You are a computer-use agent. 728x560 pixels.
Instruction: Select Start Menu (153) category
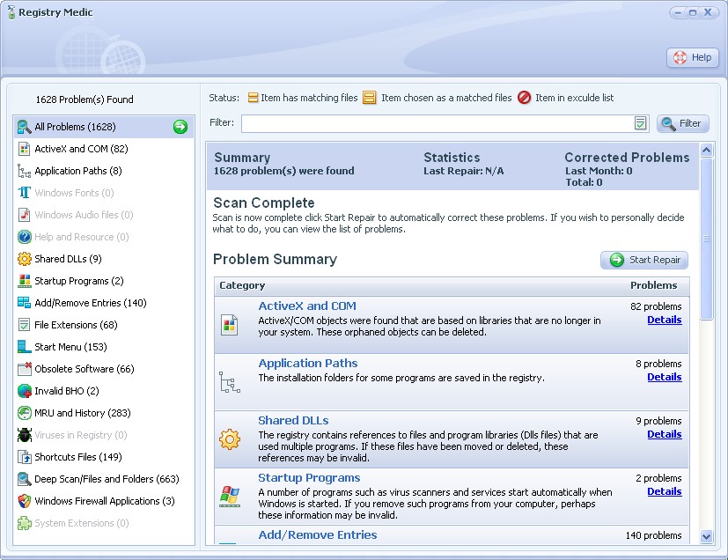pos(104,347)
